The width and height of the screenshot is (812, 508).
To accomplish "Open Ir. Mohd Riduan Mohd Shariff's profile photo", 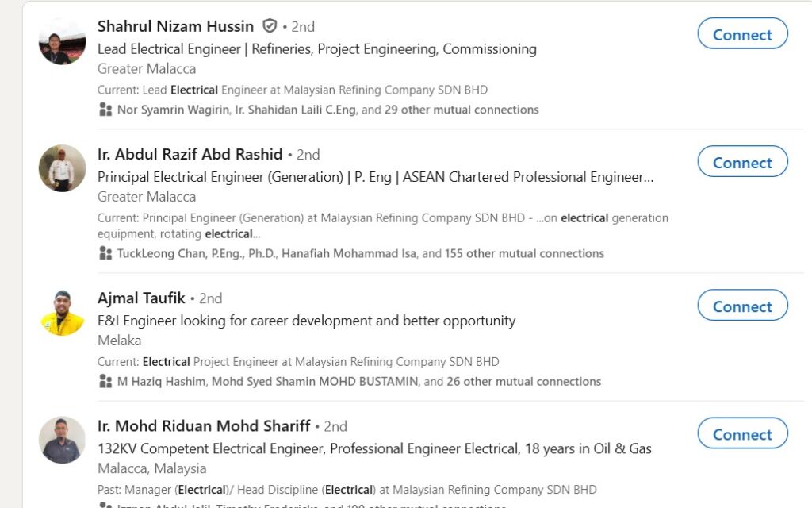I will [62, 440].
